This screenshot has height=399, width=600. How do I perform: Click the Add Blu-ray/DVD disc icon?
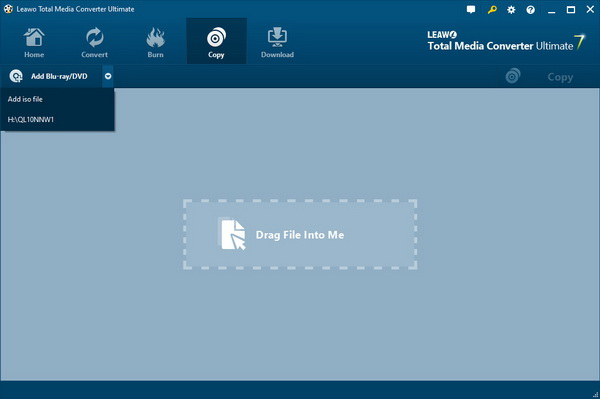click(16, 76)
